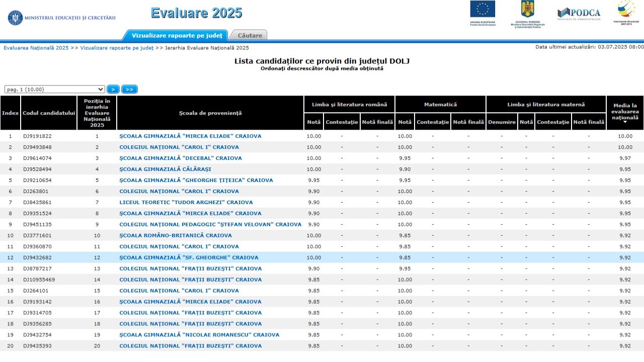Click sort arrow under Media la evaluarea națională

click(x=625, y=122)
